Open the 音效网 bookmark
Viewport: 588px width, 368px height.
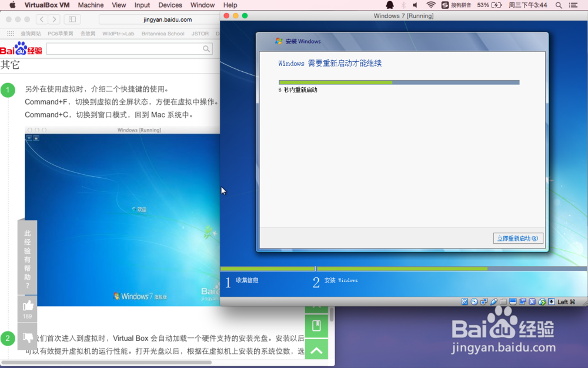pos(88,34)
